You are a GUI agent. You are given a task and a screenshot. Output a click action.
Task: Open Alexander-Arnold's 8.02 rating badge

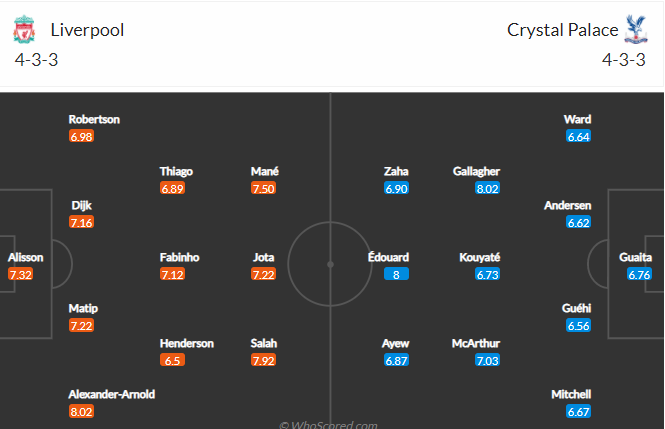click(81, 411)
